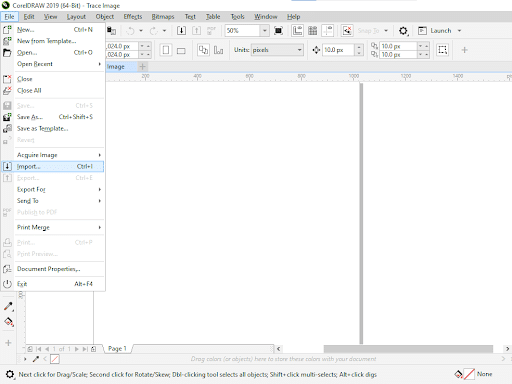Set Portrait page orientation
This screenshot has width=512, height=384.
pyautogui.click(x=166, y=50)
